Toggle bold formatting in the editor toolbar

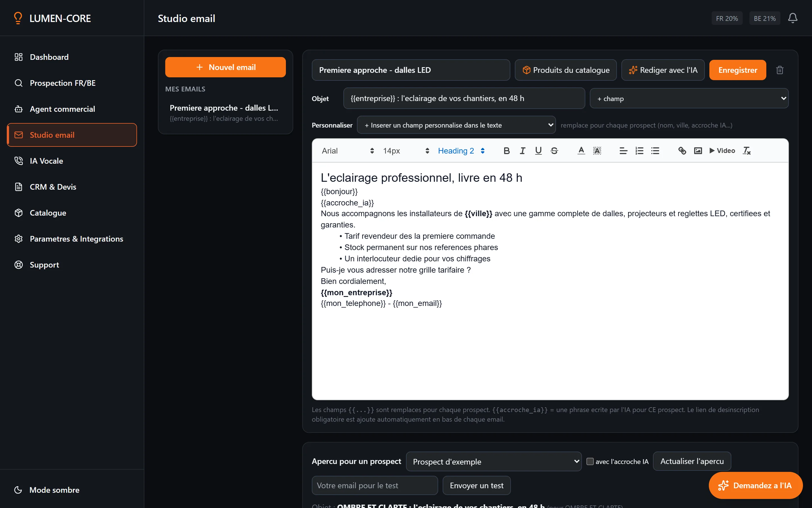[x=506, y=151]
